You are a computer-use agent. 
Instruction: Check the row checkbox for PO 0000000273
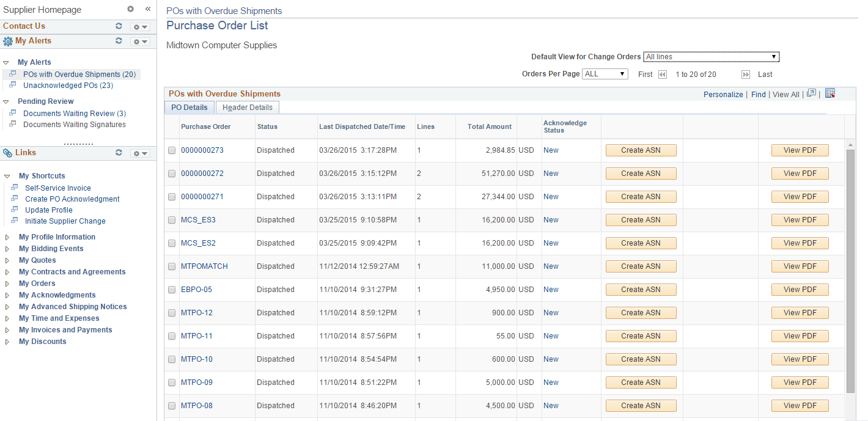click(172, 150)
